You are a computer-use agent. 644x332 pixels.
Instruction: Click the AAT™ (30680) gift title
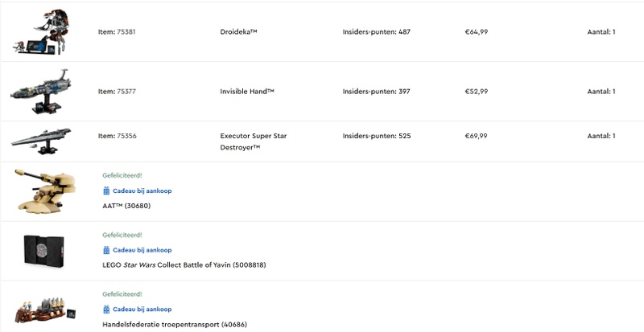click(126, 206)
